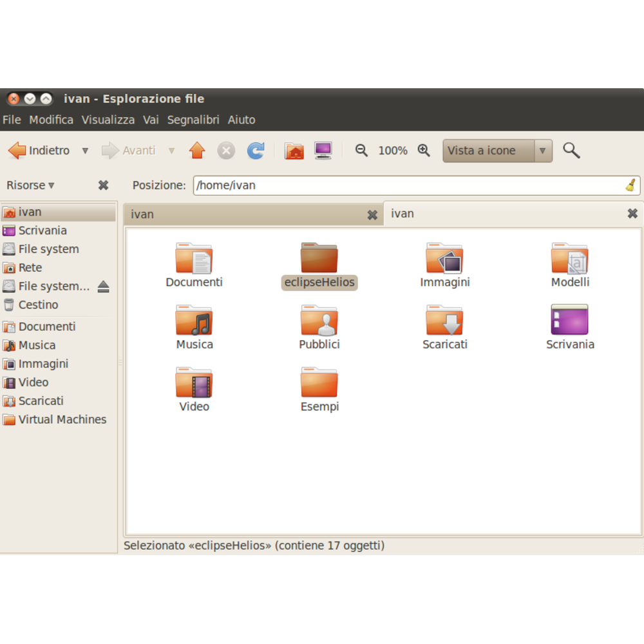Viewport: 644px width, 644px height.
Task: Open search with the magnifying glass icon
Action: [x=571, y=151]
